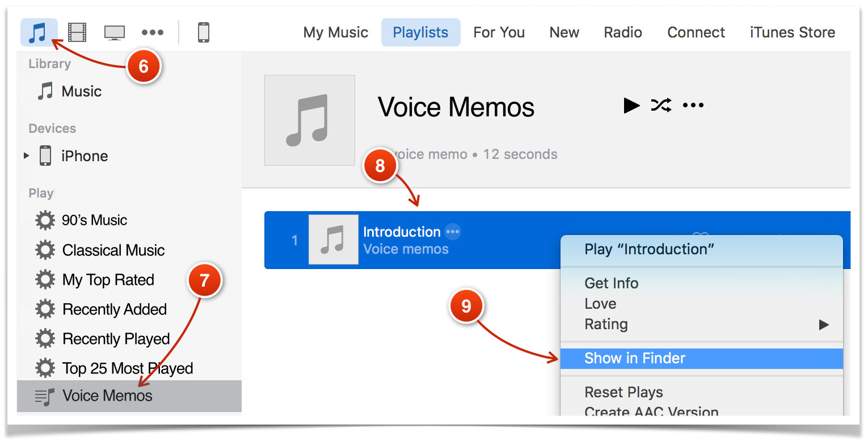
Task: Choose Play "Introduction" from context menu
Action: 702,250
